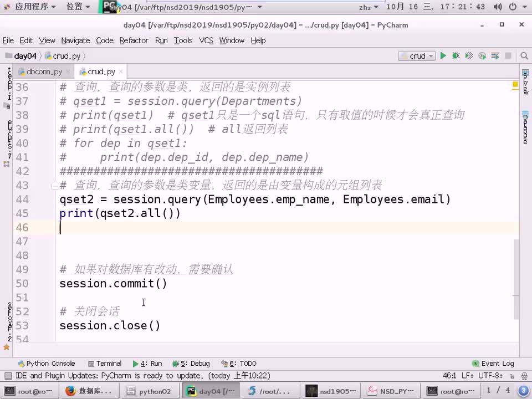Open the Project tool window stripe
The image size is (532, 399).
(8, 88)
